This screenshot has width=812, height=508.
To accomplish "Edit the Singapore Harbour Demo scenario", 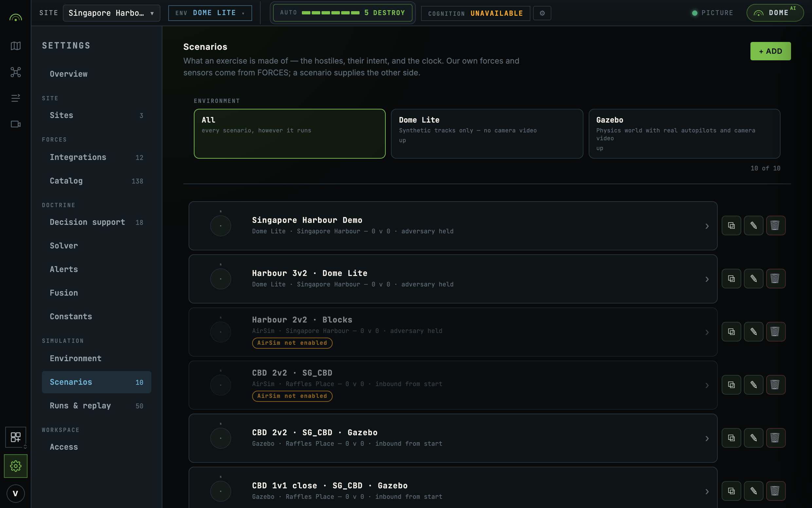I will pos(754,225).
